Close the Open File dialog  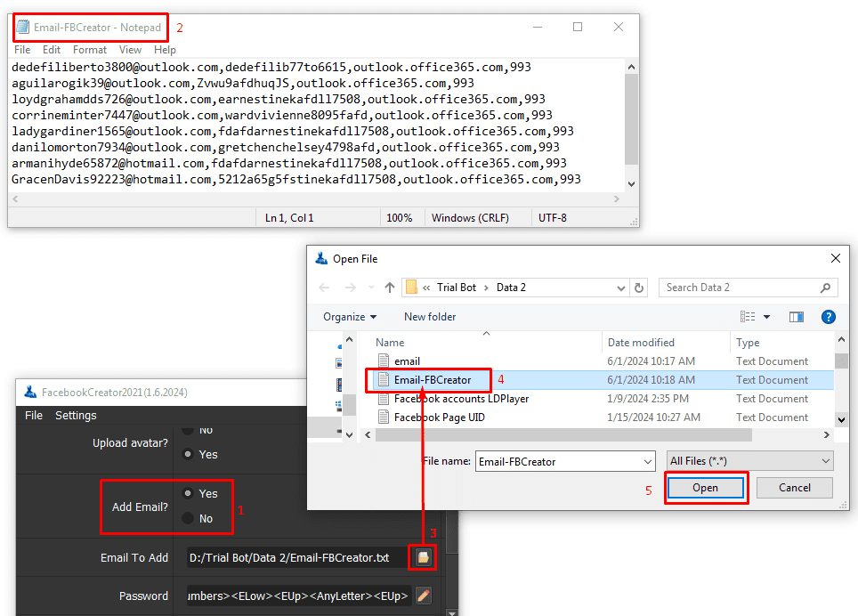pos(835,258)
